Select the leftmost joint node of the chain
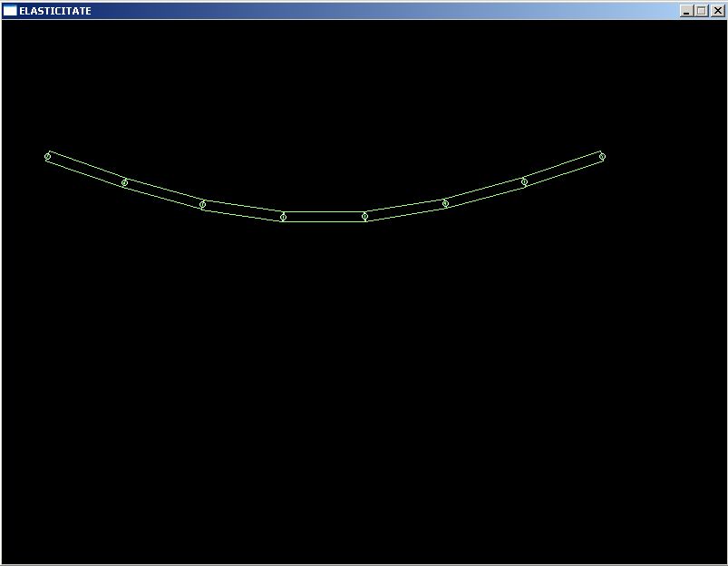Screen dimensions: 728x566 pos(47,157)
